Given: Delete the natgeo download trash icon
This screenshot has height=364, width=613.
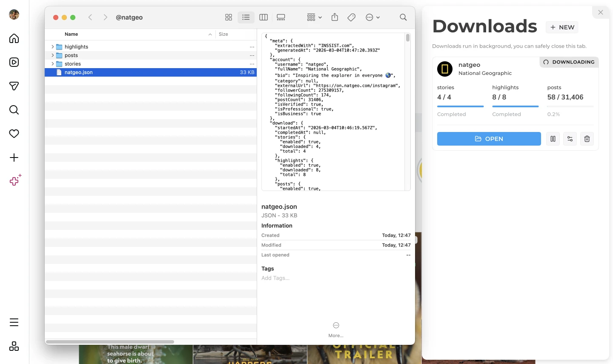Looking at the screenshot, I should point(587,139).
